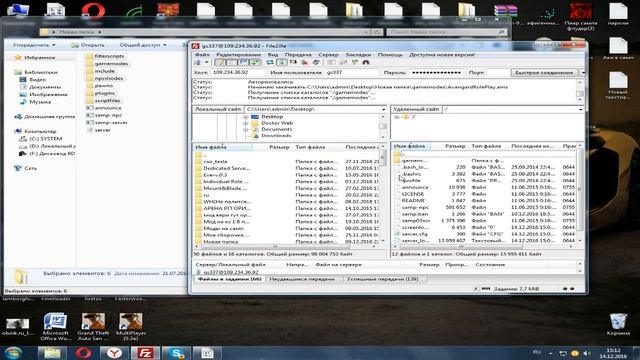Open the FileZilla Site Manager icon
640x360 pixels.
197,62
